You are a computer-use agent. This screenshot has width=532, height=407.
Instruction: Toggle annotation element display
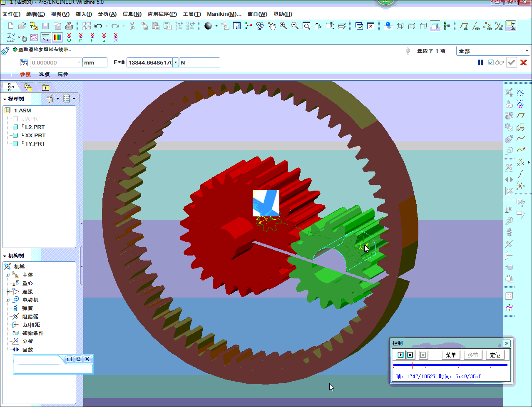coord(511,26)
